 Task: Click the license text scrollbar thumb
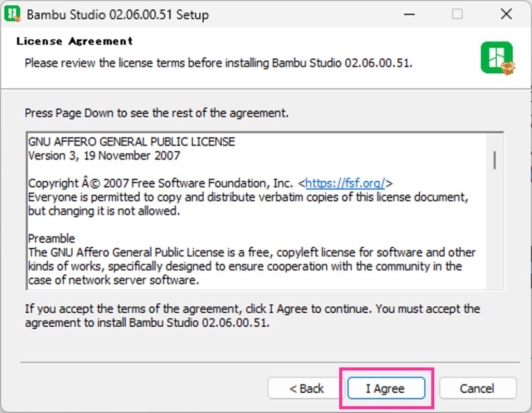click(495, 159)
